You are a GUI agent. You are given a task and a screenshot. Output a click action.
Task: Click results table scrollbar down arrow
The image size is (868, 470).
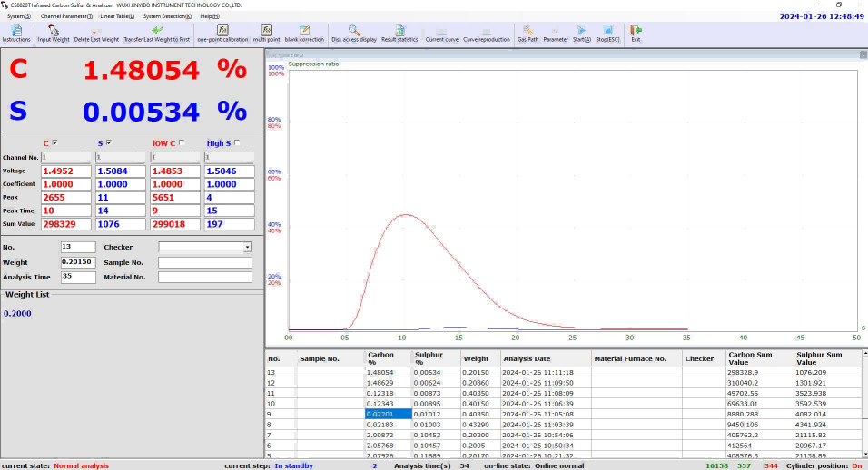point(864,455)
